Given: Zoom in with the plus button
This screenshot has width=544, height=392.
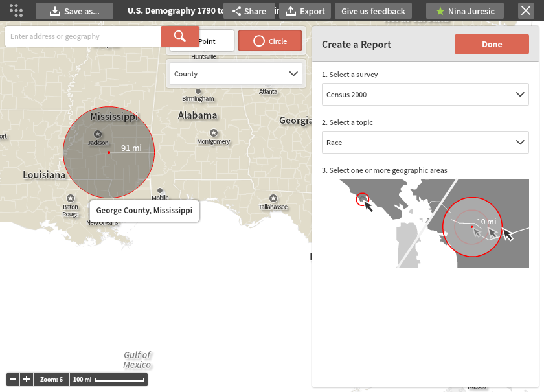Looking at the screenshot, I should 27,379.
